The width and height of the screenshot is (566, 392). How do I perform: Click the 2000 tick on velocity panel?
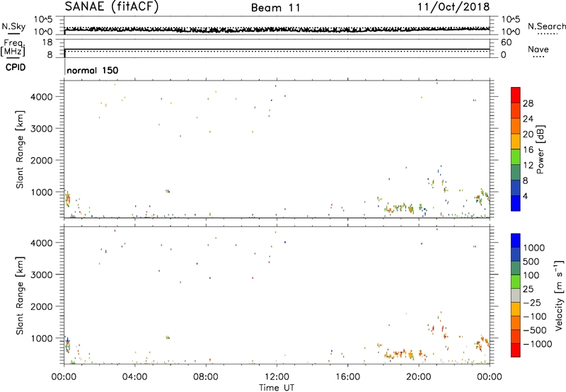point(42,306)
